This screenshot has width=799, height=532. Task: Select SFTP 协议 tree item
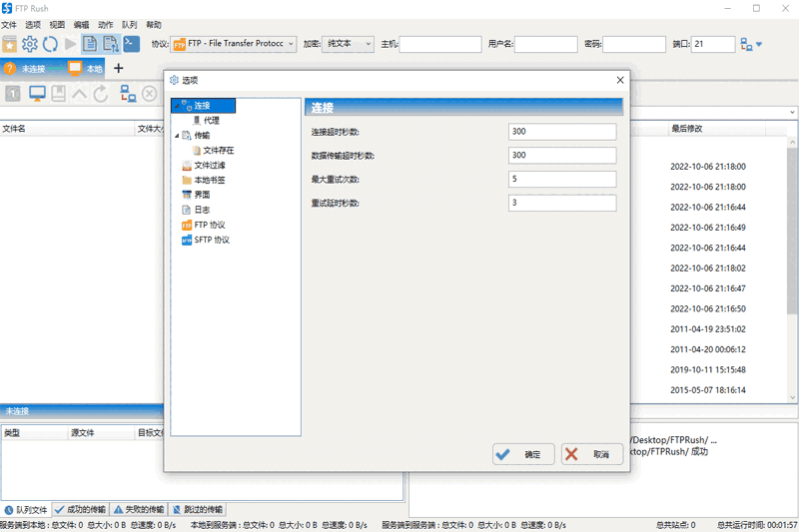[x=212, y=240]
